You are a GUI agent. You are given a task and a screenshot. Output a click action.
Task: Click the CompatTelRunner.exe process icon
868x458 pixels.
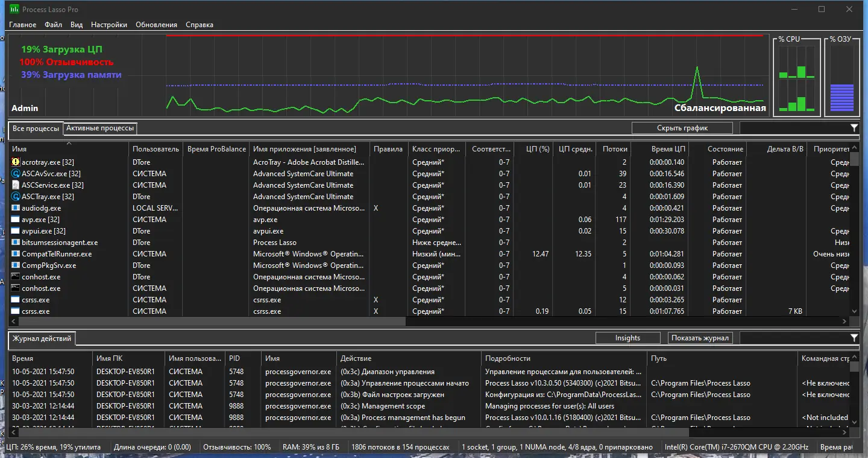[x=16, y=254]
